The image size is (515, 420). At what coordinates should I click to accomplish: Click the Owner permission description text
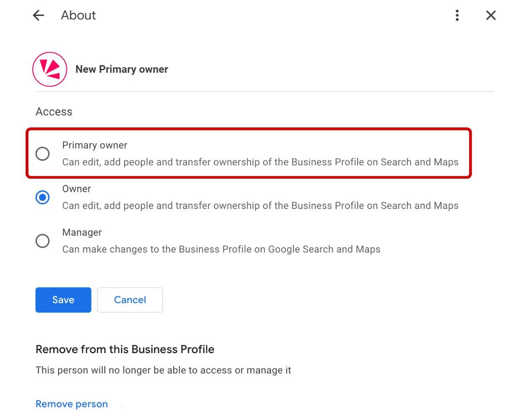coord(260,206)
